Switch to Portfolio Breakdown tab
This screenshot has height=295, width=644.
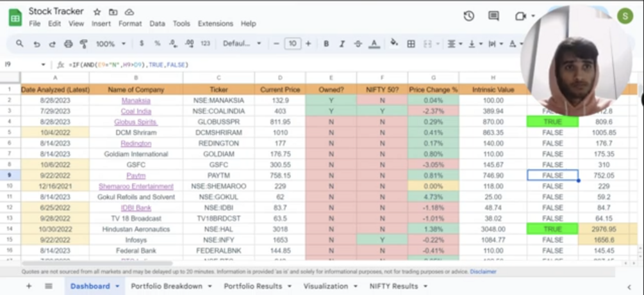tap(167, 286)
